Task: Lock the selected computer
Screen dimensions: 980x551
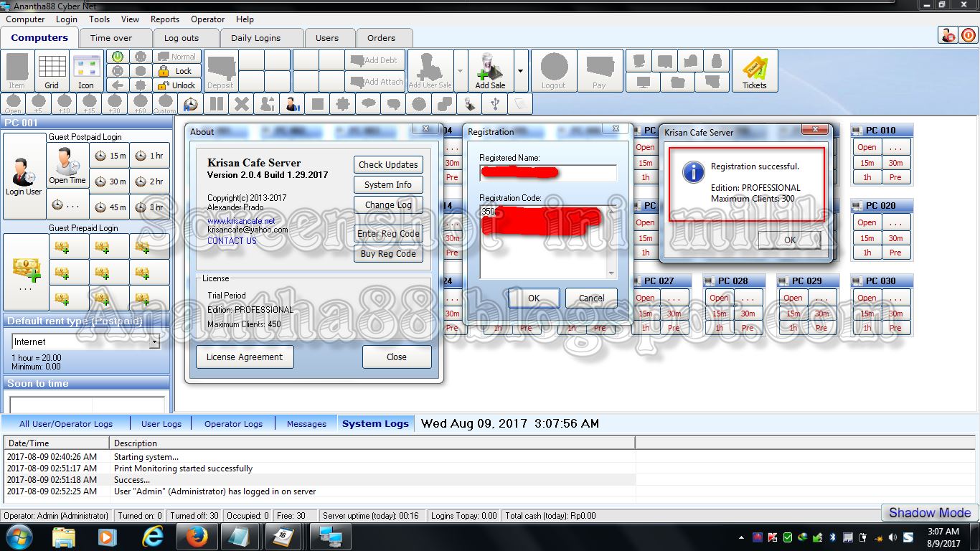Action: pos(176,71)
